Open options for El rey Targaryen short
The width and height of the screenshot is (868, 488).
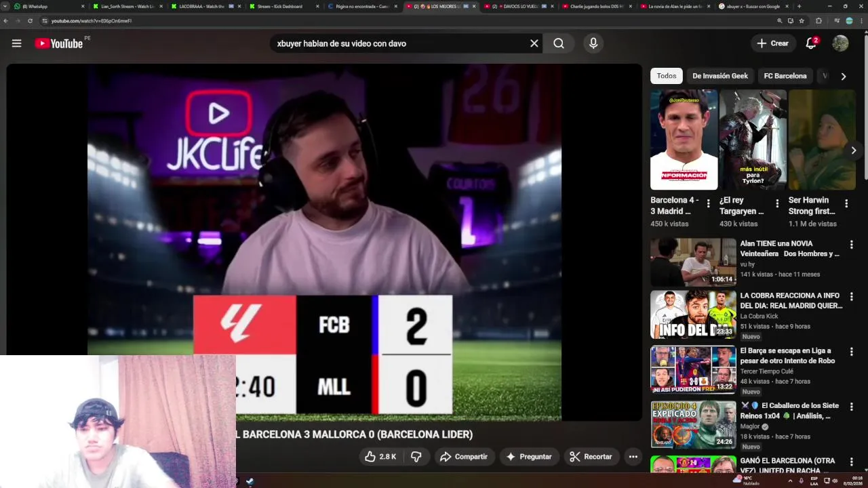coord(777,203)
